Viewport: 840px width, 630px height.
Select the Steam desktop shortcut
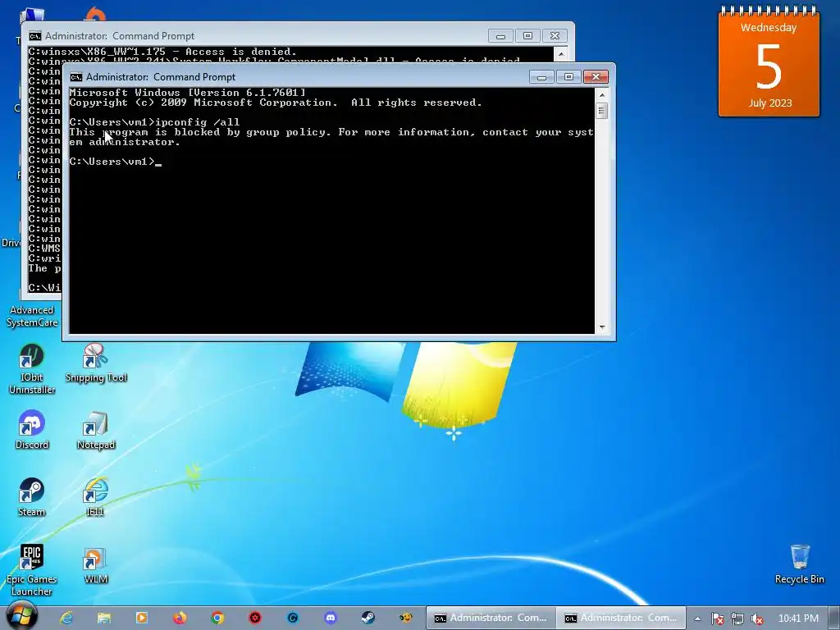click(32, 497)
